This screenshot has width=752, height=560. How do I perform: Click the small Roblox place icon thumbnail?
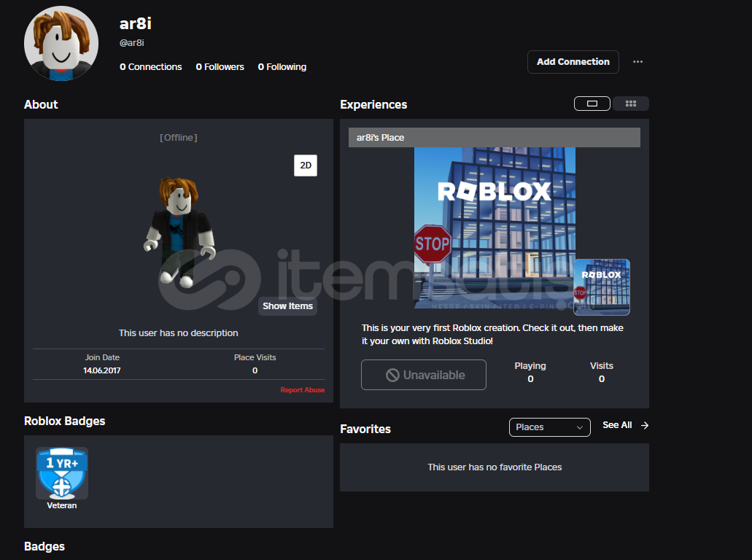coord(602,287)
